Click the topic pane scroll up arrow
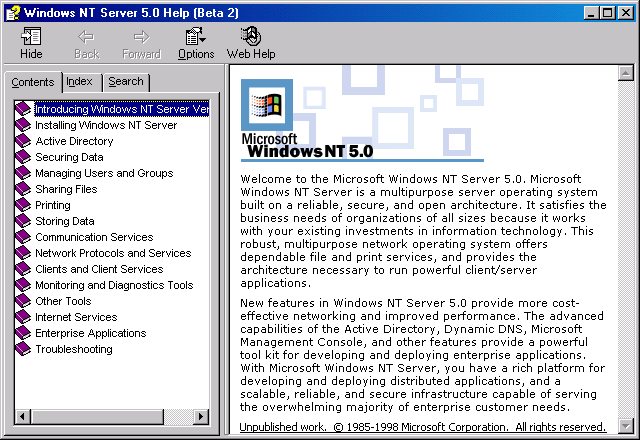640x440 pixels. pos(625,73)
